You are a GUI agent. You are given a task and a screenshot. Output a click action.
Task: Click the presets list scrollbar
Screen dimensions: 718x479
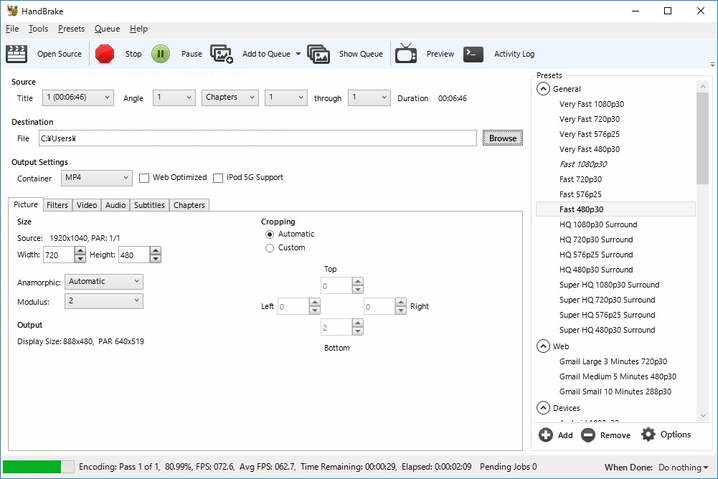point(702,137)
